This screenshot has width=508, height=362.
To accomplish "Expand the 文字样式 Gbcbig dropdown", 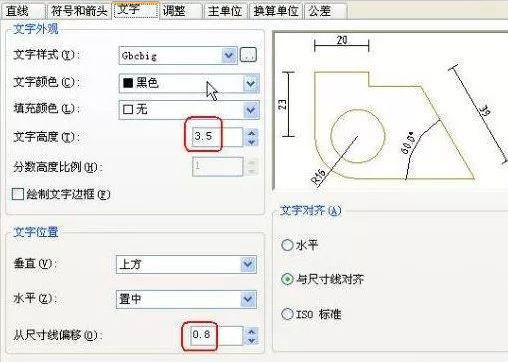I will [x=229, y=55].
